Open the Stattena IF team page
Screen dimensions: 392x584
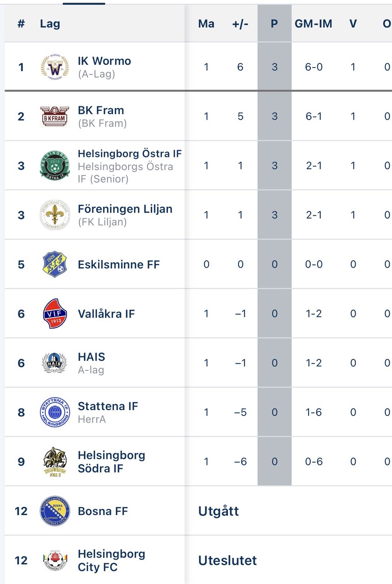(108, 406)
